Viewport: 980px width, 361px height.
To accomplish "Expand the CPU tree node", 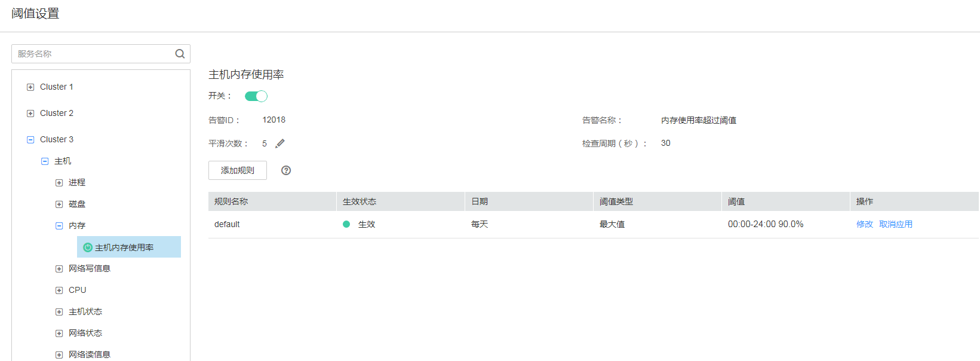I will pyautogui.click(x=59, y=290).
